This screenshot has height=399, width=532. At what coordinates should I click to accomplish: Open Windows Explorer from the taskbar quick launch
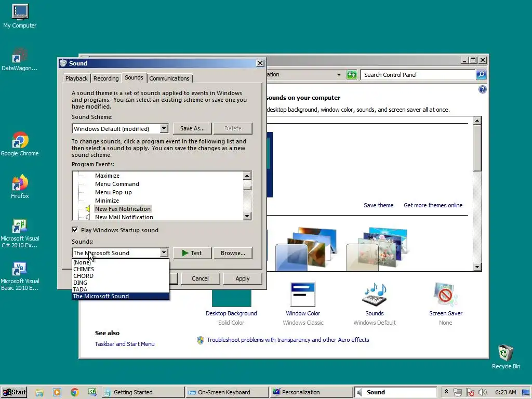pyautogui.click(x=39, y=392)
